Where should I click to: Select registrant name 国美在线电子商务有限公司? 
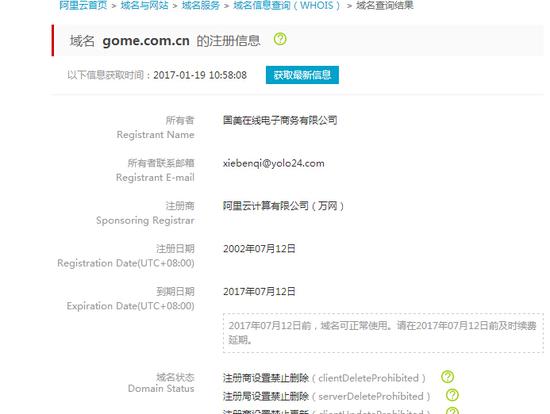click(280, 120)
